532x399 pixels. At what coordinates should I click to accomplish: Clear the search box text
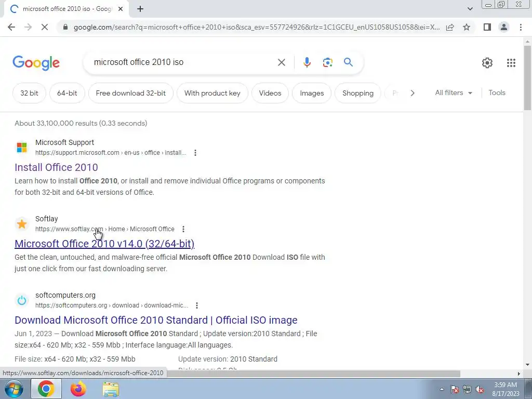click(281, 62)
